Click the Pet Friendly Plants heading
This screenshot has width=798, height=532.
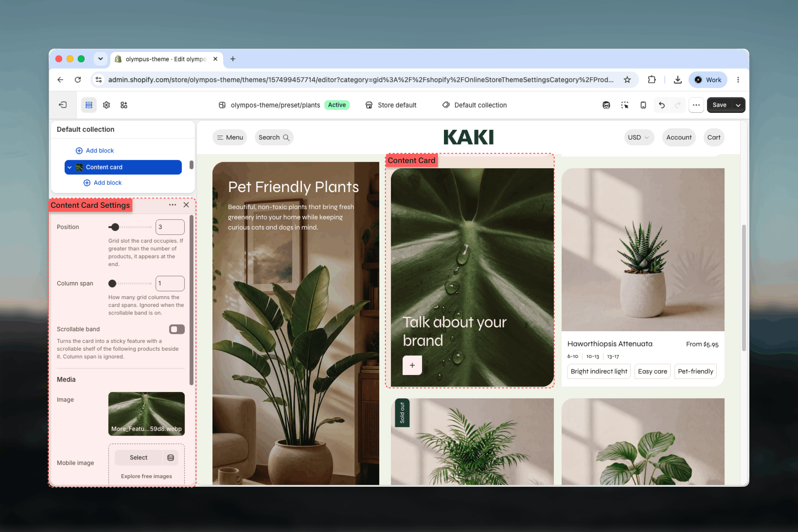(293, 187)
